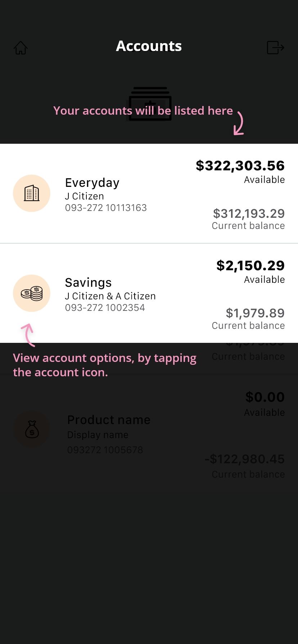Tap the $312,193.29 current balance
This screenshot has height=644, width=298.
(x=249, y=213)
